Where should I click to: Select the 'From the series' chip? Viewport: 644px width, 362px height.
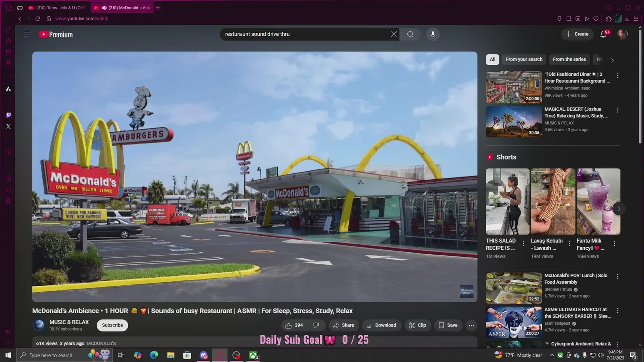coord(570,59)
